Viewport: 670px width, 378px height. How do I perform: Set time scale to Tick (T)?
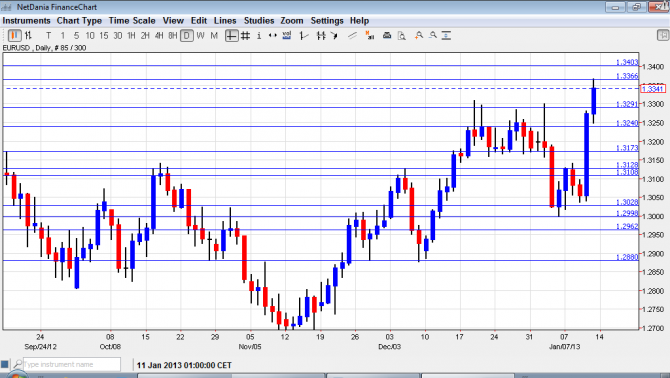tap(48, 36)
